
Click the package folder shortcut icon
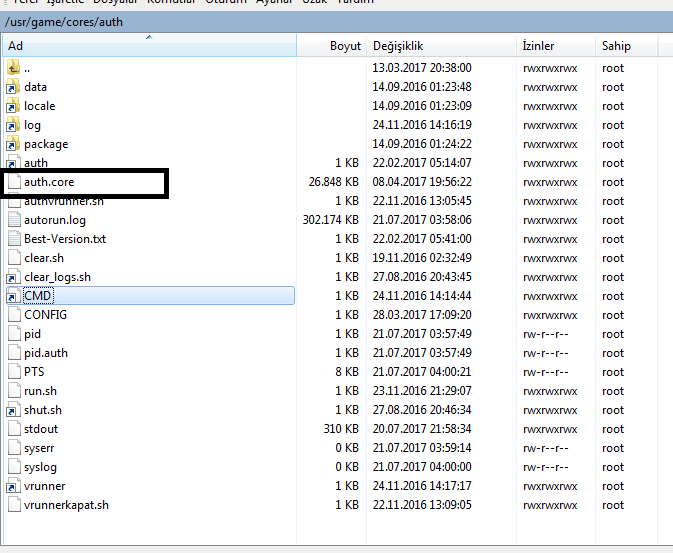(x=13, y=143)
